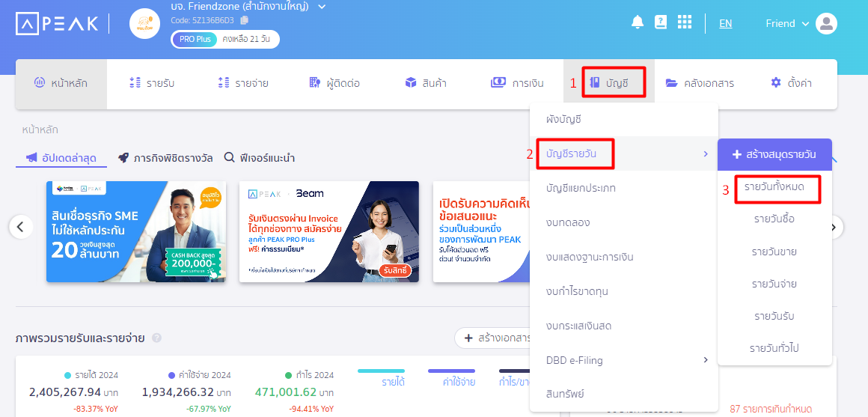Go to previous banner slide
The width and height of the screenshot is (868, 417).
pos(21,227)
